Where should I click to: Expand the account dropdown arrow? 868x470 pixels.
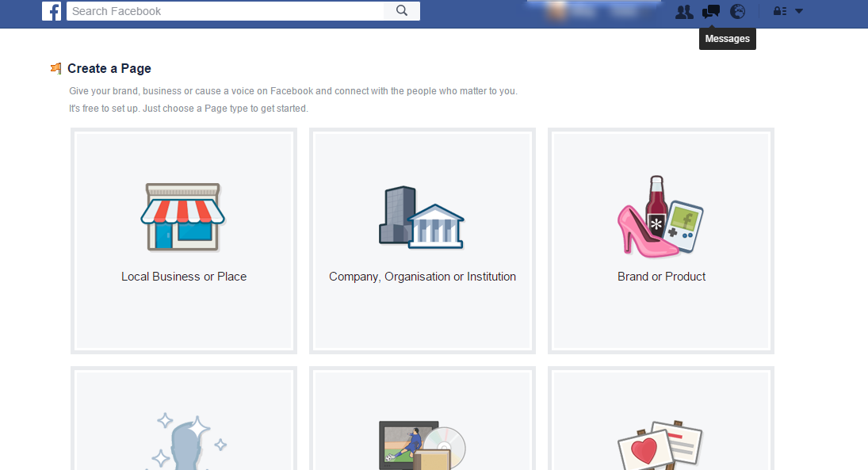click(x=799, y=11)
